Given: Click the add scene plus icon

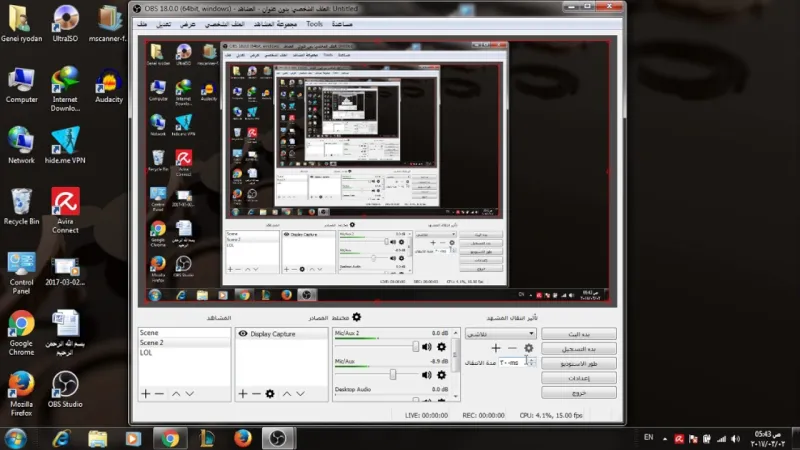Looking at the screenshot, I should (x=146, y=394).
